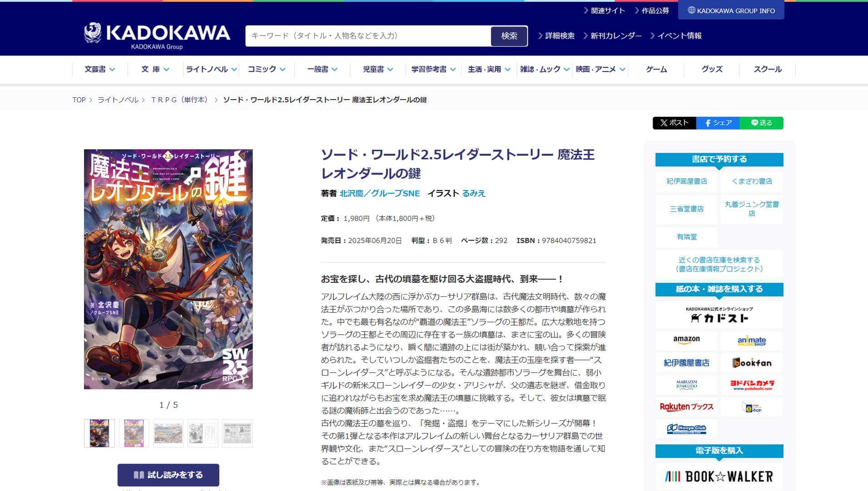This screenshot has width=868, height=491.
Task: Focus the keyword search input field
Action: pyautogui.click(x=368, y=36)
